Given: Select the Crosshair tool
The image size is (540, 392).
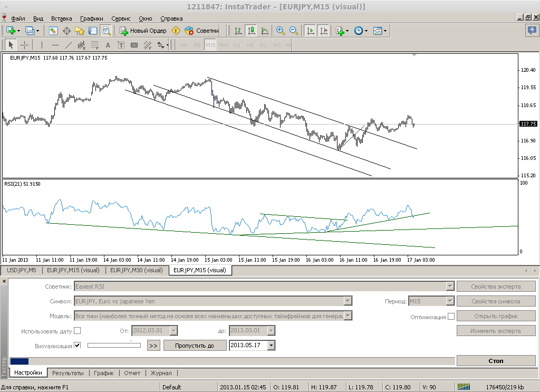Looking at the screenshot, I should tap(24, 45).
